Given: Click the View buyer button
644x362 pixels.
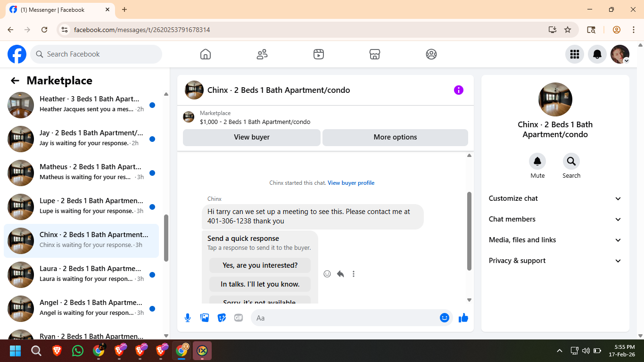Looking at the screenshot, I should coord(252,137).
